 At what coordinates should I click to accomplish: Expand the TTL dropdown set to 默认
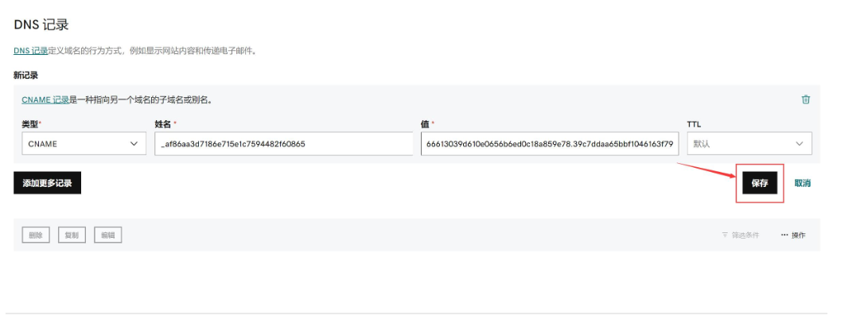(748, 144)
